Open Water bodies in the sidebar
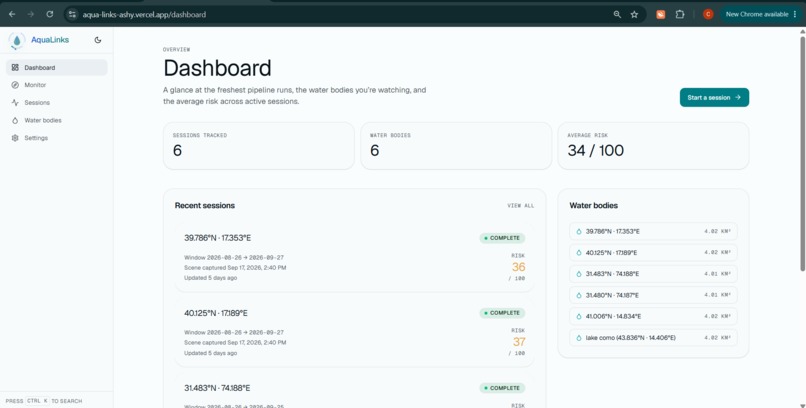Screen dimensions: 806x408 [57, 120]
